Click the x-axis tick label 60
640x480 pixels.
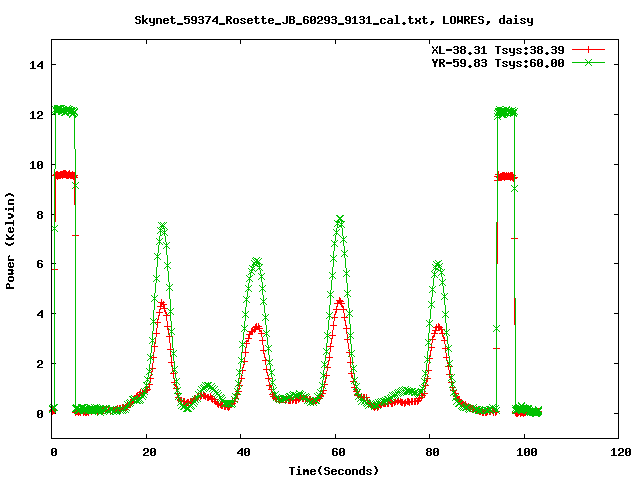[338, 452]
